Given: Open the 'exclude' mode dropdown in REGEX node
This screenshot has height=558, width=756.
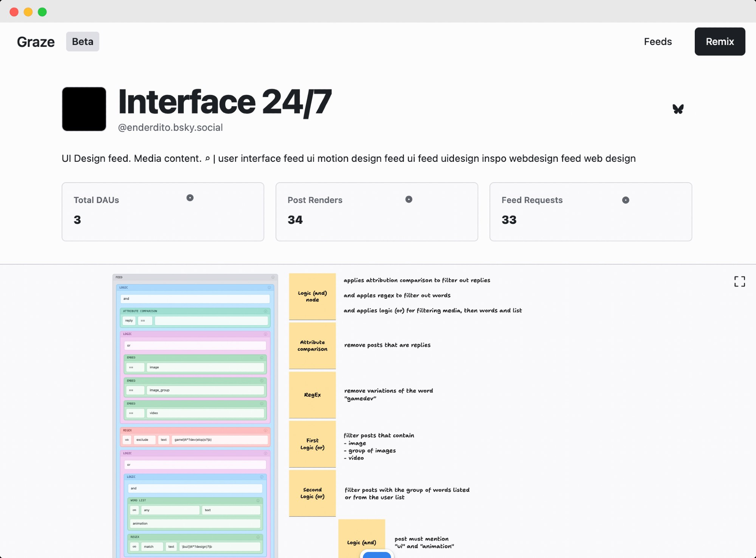Looking at the screenshot, I should (x=144, y=440).
